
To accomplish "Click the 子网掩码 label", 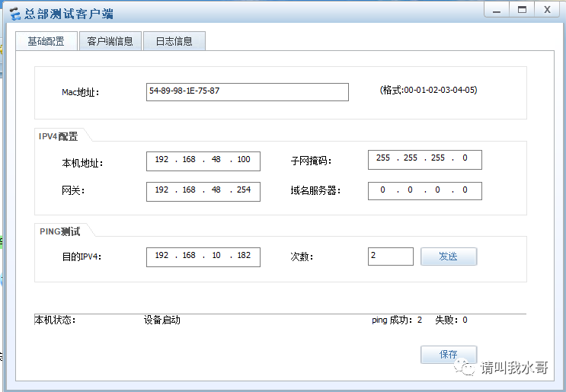I will pos(311,161).
